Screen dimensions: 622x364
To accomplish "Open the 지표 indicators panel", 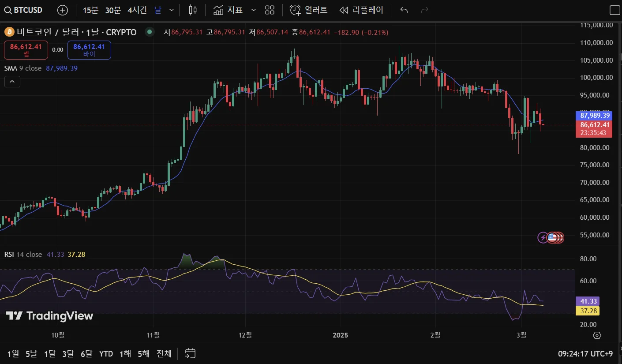I will [x=229, y=10].
